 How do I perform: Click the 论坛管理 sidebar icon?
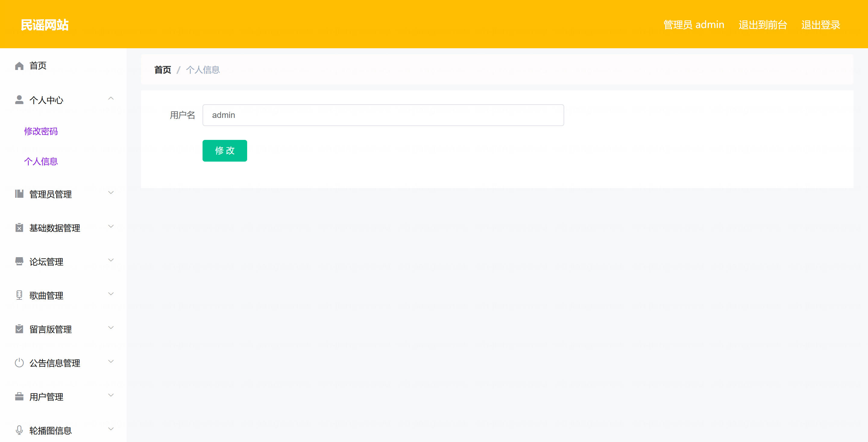19,261
